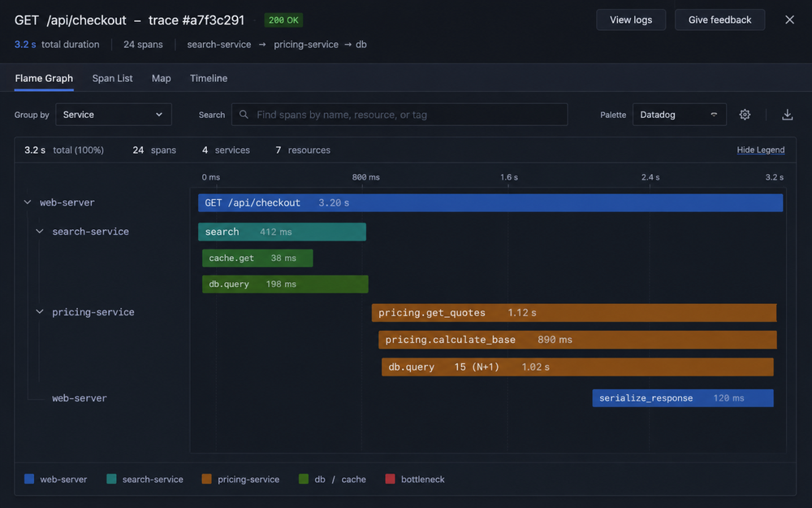This screenshot has height=508, width=812.
Task: Collapse the search-service group
Action: tap(39, 231)
